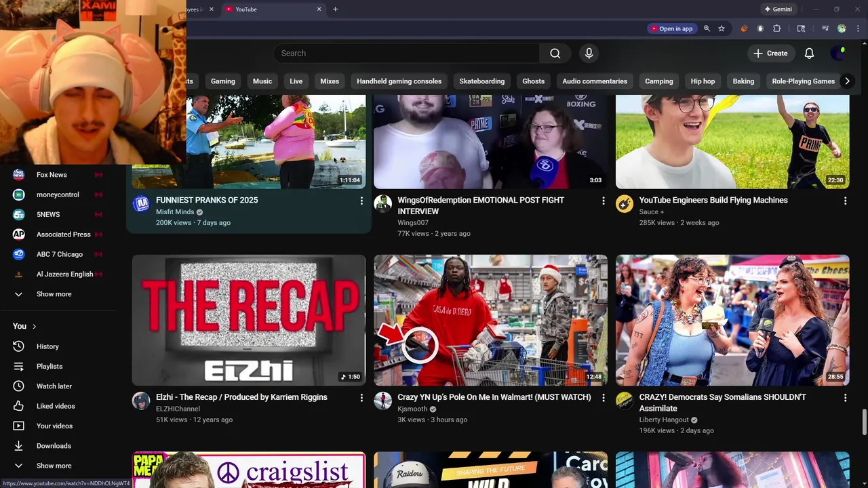Open Downloads in sidebar
This screenshot has height=488, width=868.
click(x=58, y=446)
